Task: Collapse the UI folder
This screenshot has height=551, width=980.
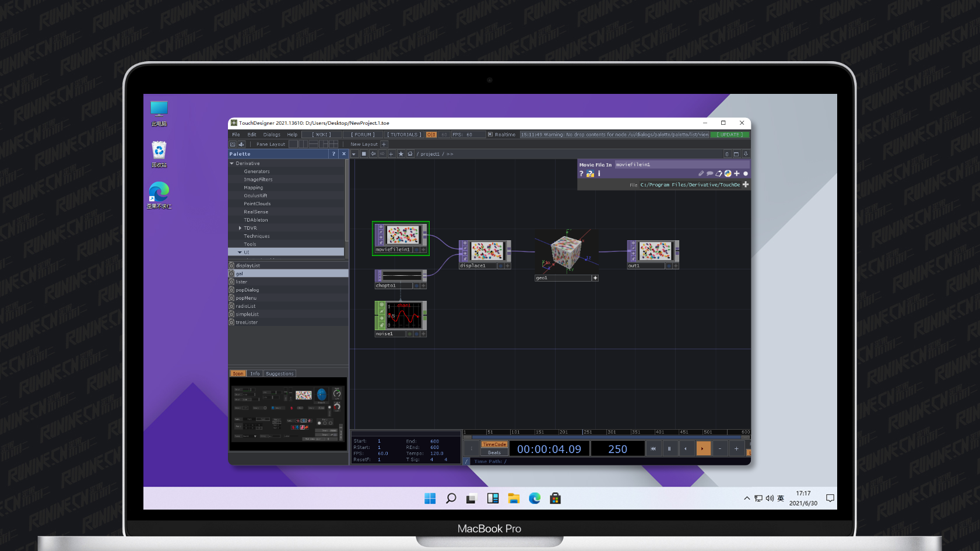Action: pos(240,252)
